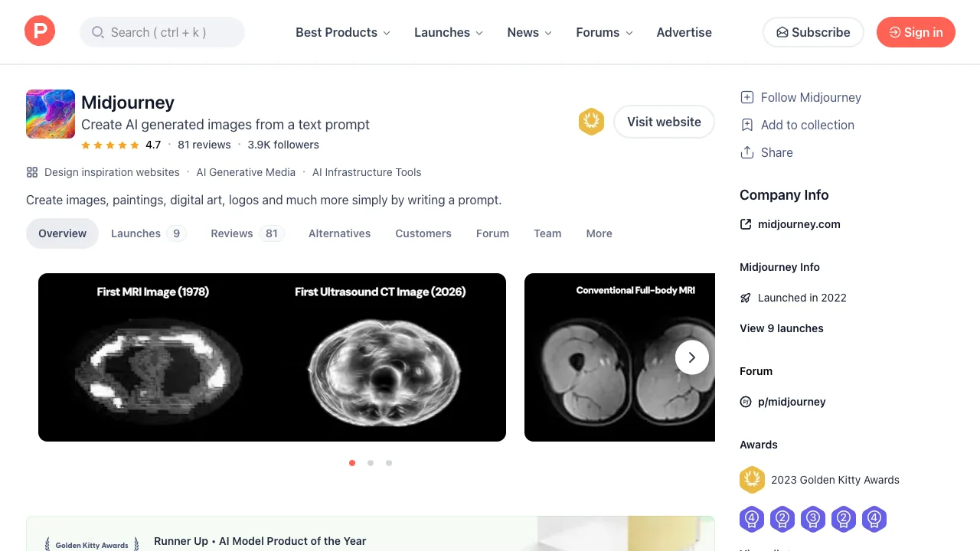Click the Midjourney product logo thumbnail

point(51,114)
